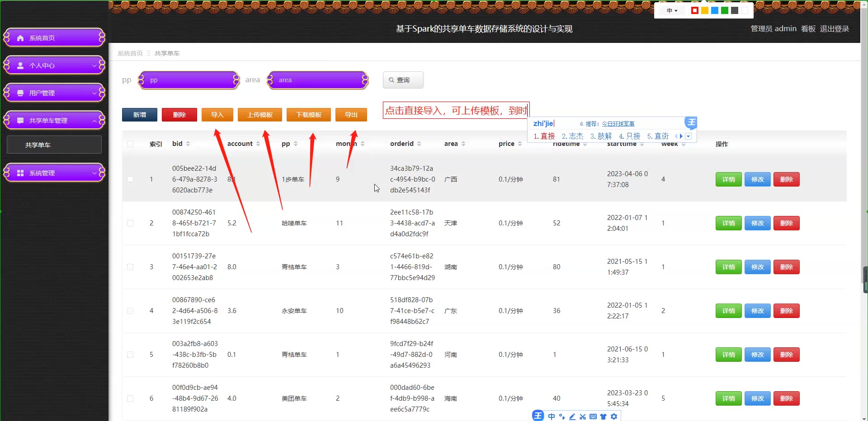Sort table by price column arrows
868x421 pixels.
[x=520, y=144]
